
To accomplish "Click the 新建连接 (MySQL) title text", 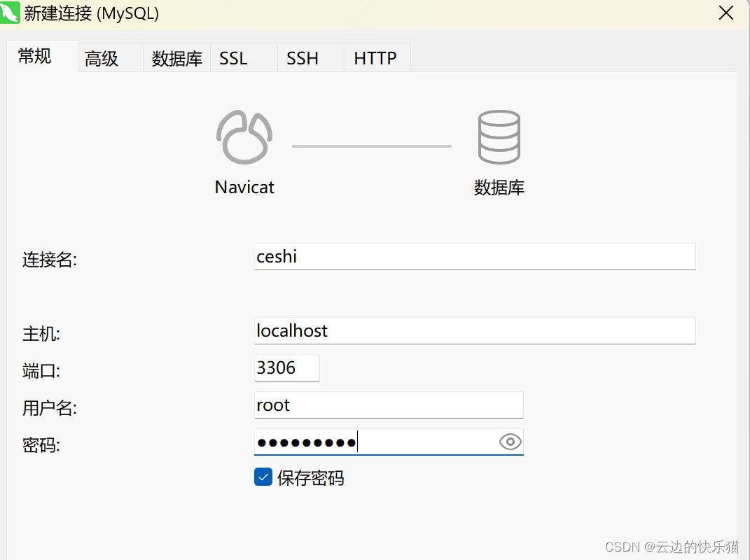I will click(x=91, y=13).
